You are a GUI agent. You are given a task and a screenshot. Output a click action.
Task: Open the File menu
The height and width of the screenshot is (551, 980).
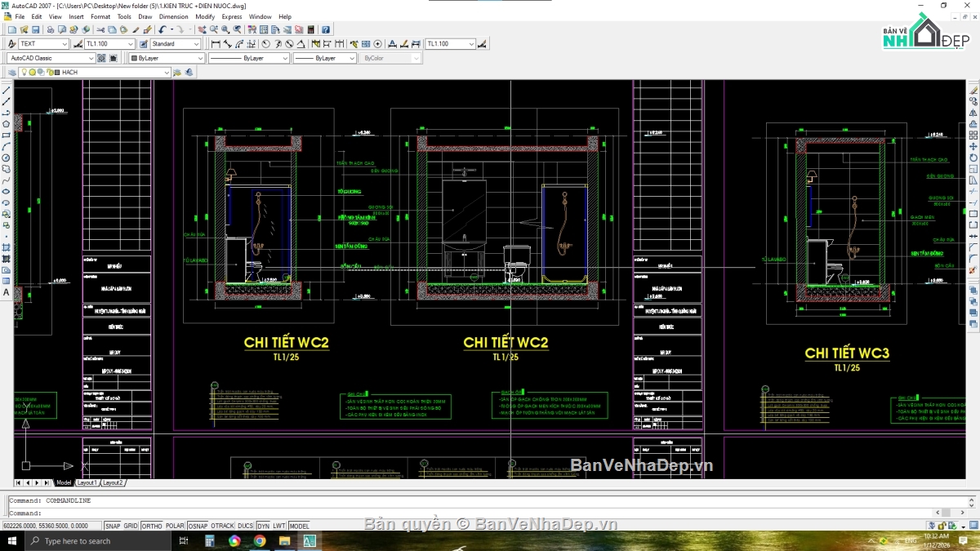pyautogui.click(x=19, y=16)
